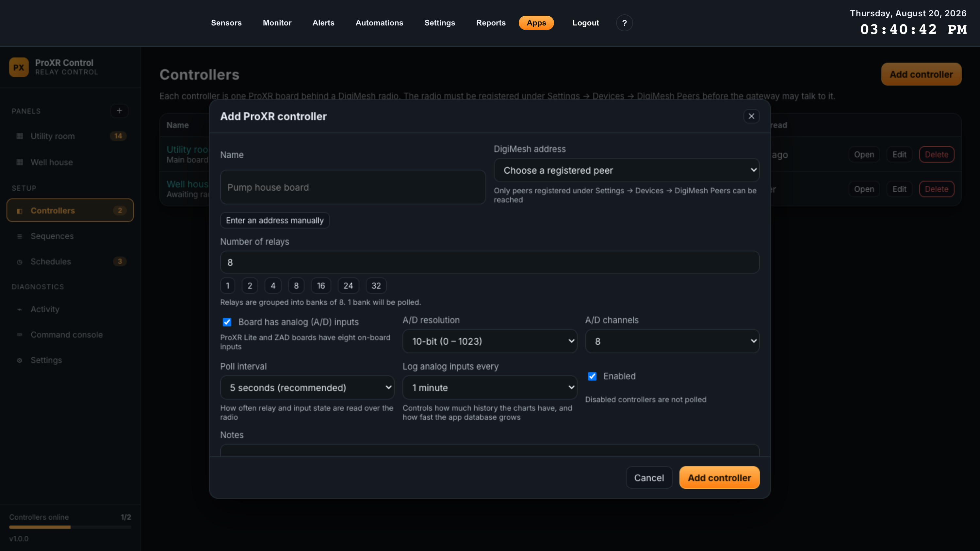Set relay count with preset 2
Image resolution: width=980 pixels, height=551 pixels.
tap(250, 286)
